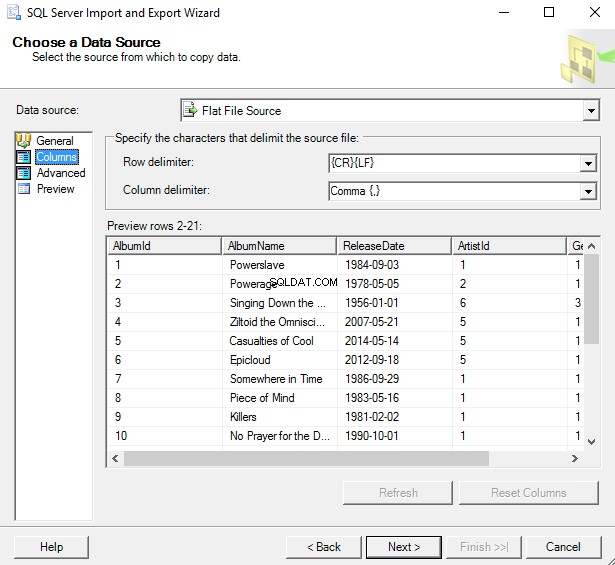Go to the Preview page
This screenshot has height=565, width=615.
[55, 189]
